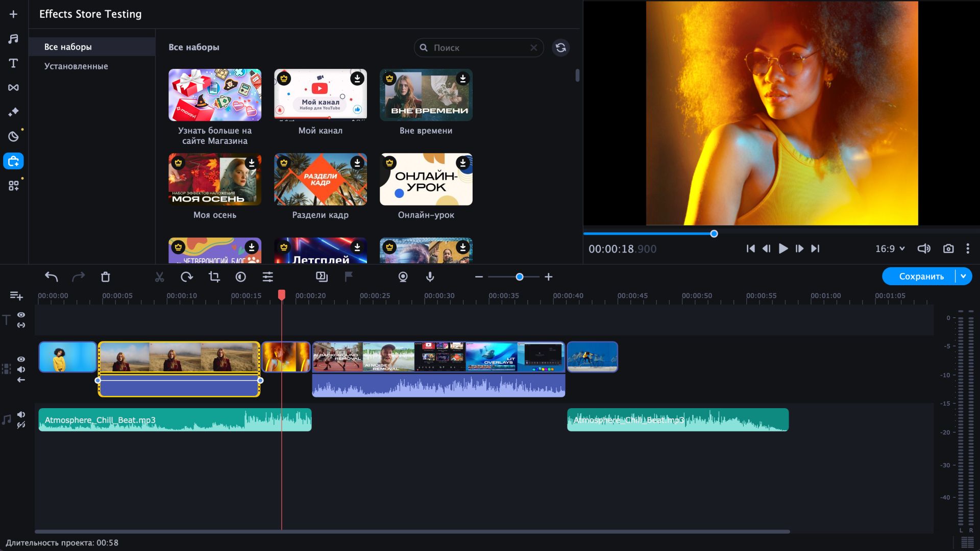Open the Transitions sidebar tab
The width and height of the screenshot is (980, 551).
(x=13, y=88)
